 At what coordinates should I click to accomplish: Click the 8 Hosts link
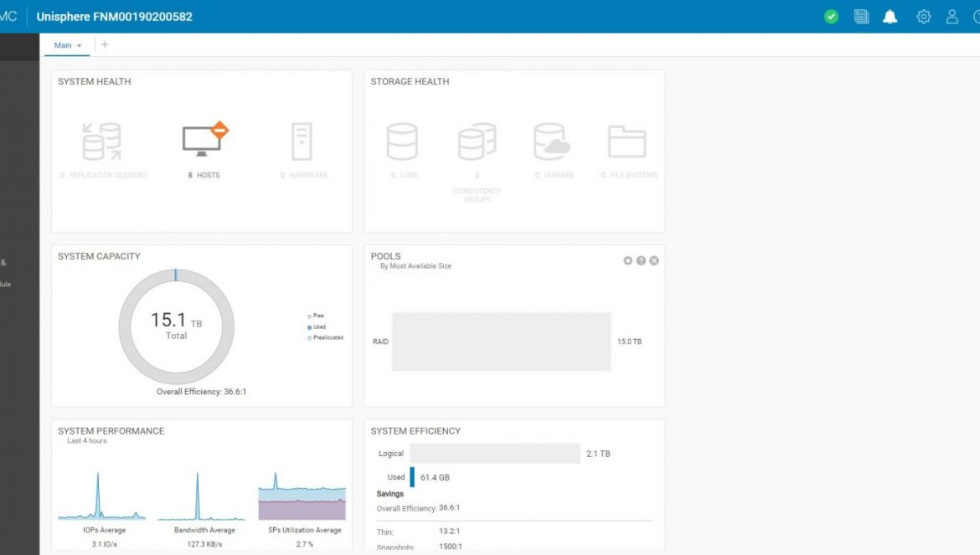click(x=204, y=175)
